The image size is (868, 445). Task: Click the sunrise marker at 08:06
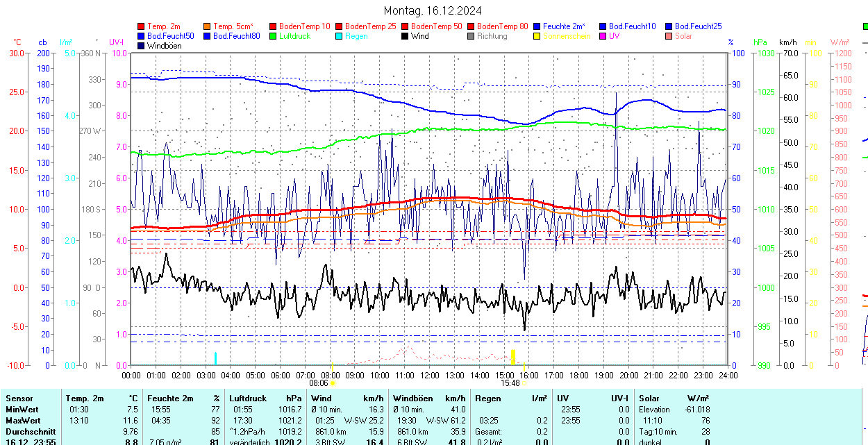tap(332, 383)
